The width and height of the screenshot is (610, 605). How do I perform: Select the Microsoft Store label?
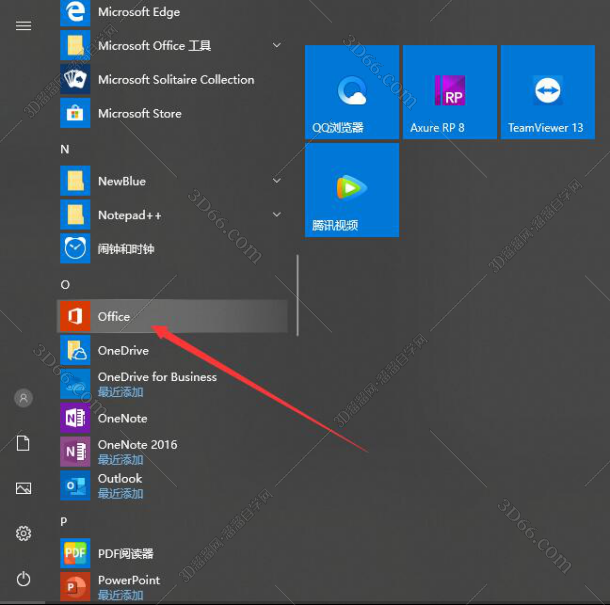pyautogui.click(x=140, y=114)
